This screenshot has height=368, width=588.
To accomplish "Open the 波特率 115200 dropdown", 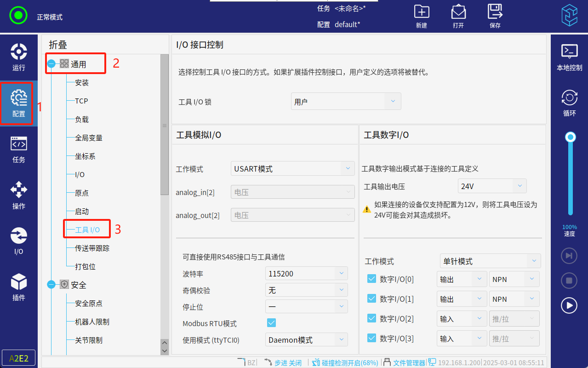I will point(306,274).
